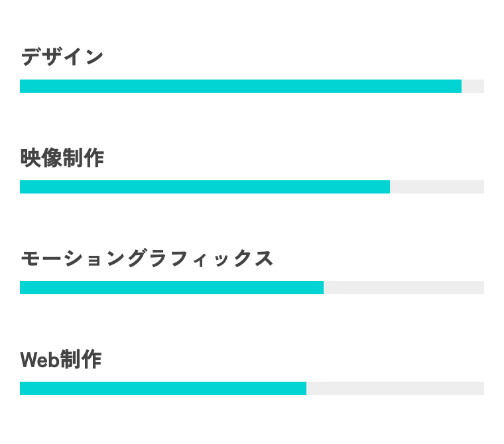This screenshot has height=444, width=504.
Task: Click the gray unfilled section of 映像制作 bar
Action: tap(437, 187)
